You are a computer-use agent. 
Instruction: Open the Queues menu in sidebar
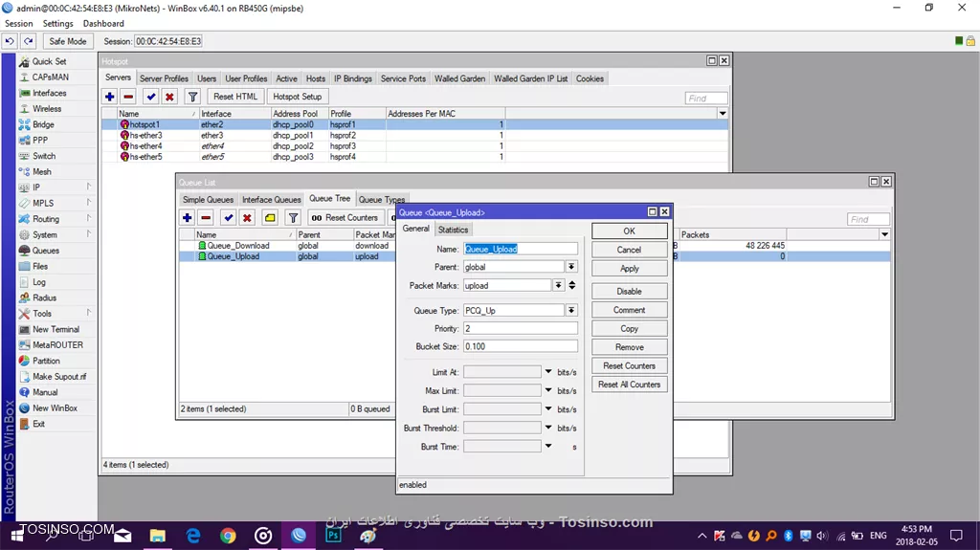46,251
